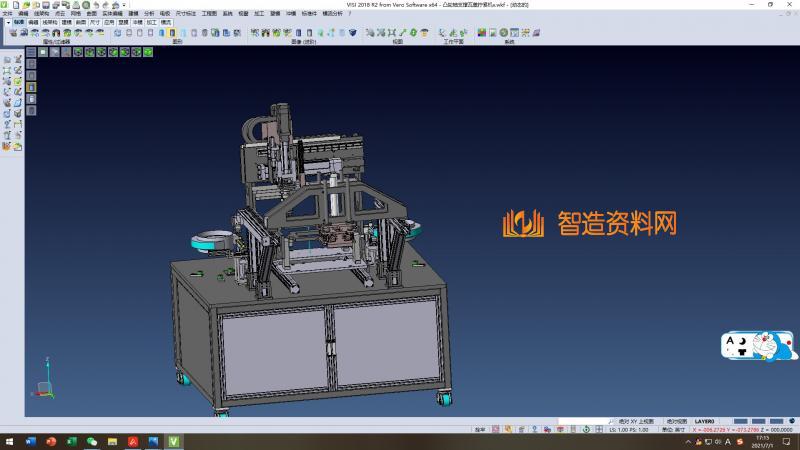Click the first blue swatch in status bar
Image resolution: width=800 pixels, height=450 pixels.
[741, 421]
